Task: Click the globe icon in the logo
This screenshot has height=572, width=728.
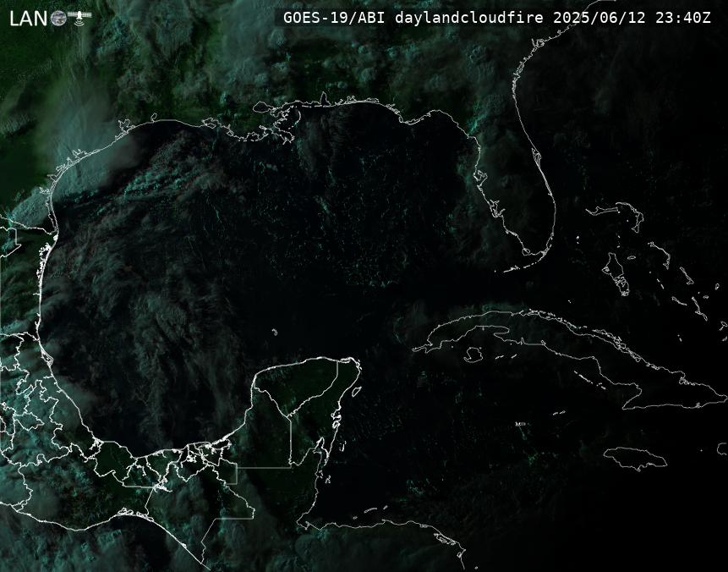Action: [x=58, y=18]
